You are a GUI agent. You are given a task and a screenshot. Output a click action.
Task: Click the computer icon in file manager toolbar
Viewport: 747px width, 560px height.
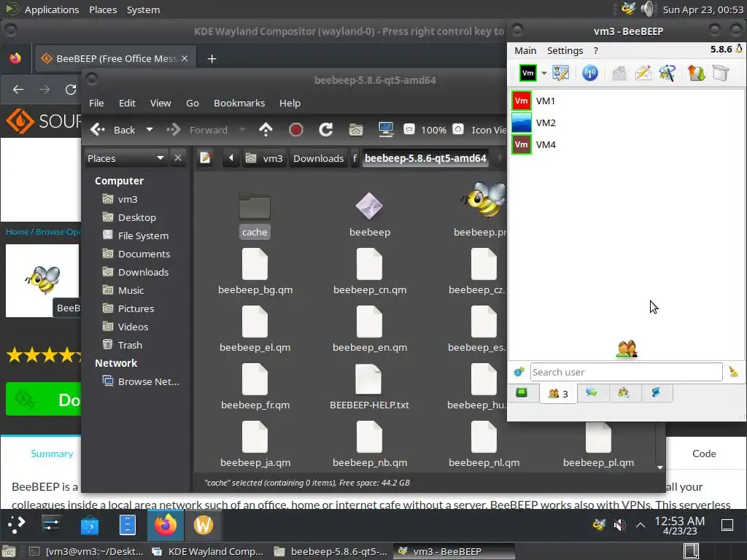(x=385, y=130)
